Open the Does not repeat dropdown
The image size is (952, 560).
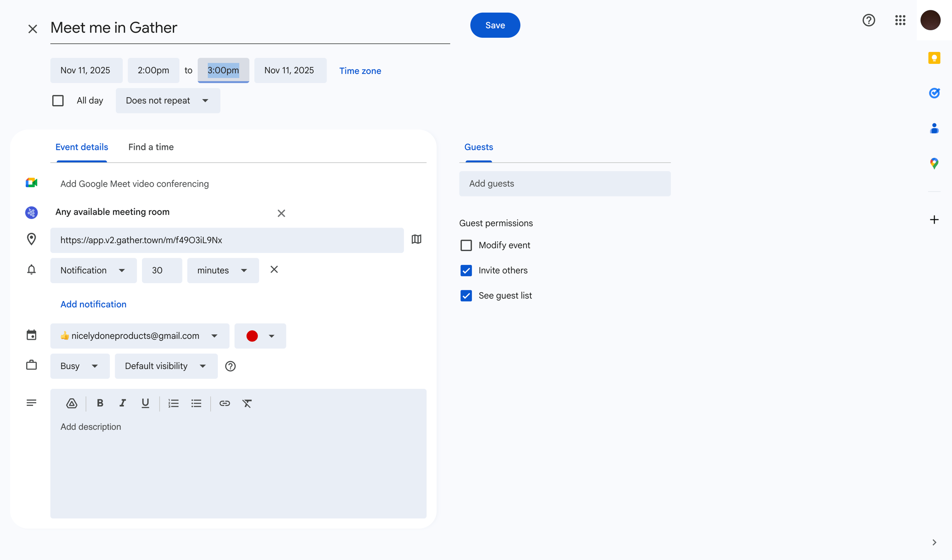pos(168,100)
